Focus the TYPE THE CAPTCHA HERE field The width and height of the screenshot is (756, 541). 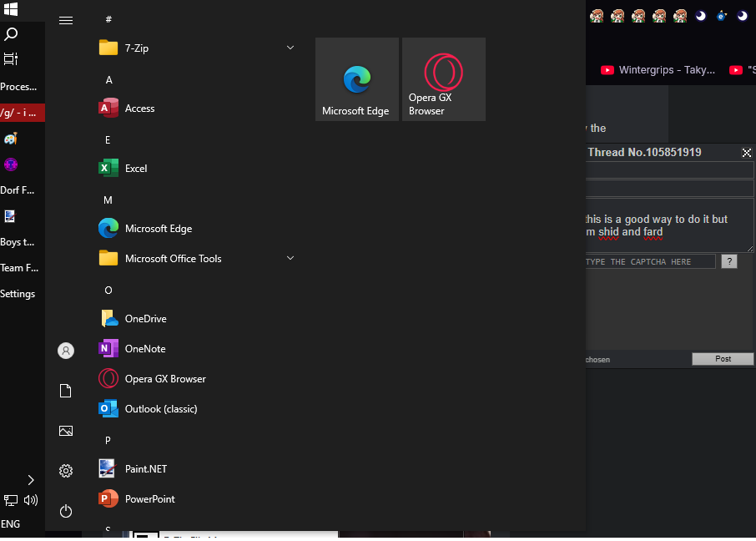tap(650, 261)
